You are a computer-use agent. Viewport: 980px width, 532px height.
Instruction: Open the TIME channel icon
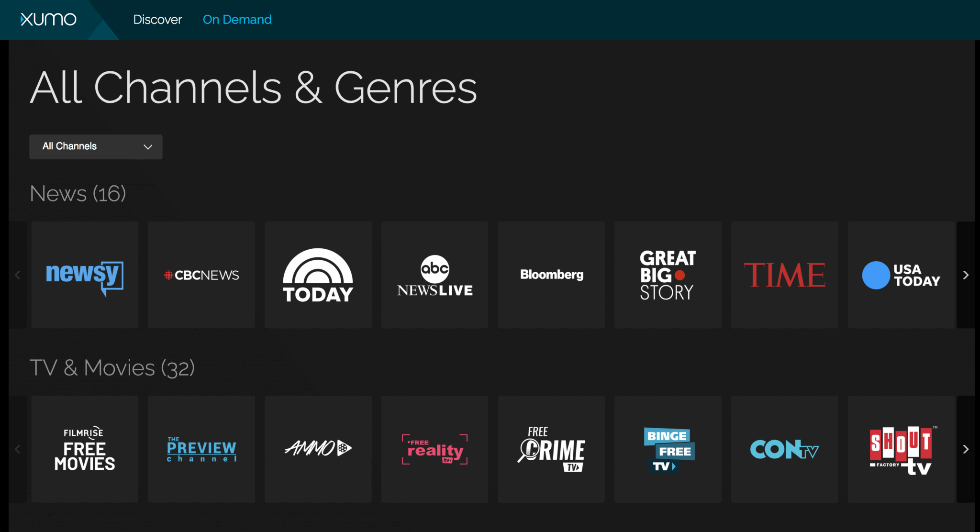pyautogui.click(x=784, y=275)
